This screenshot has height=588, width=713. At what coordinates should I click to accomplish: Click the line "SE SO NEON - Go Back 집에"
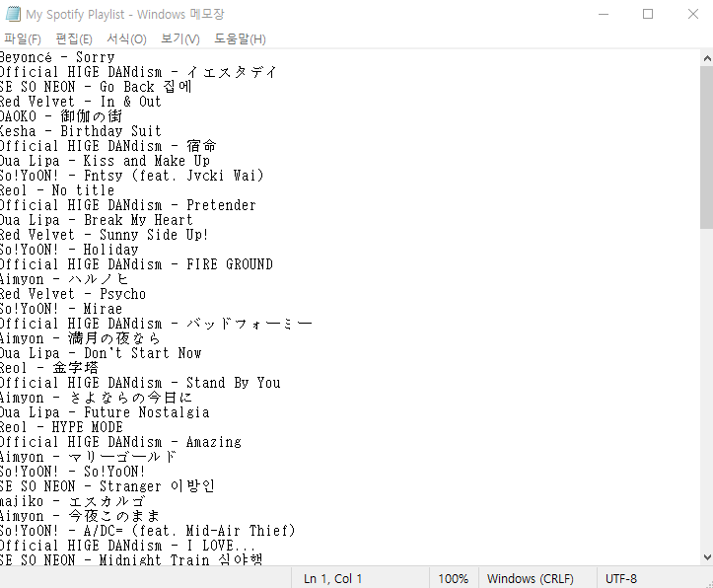click(96, 87)
